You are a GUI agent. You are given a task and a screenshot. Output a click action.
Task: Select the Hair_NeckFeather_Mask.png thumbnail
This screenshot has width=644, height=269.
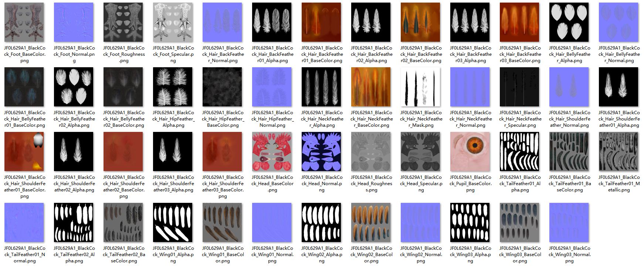(420, 87)
